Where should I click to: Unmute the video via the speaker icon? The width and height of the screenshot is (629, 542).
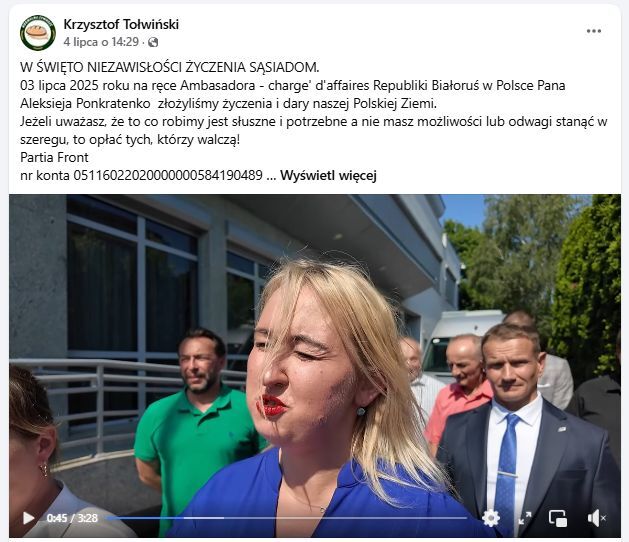click(x=596, y=518)
